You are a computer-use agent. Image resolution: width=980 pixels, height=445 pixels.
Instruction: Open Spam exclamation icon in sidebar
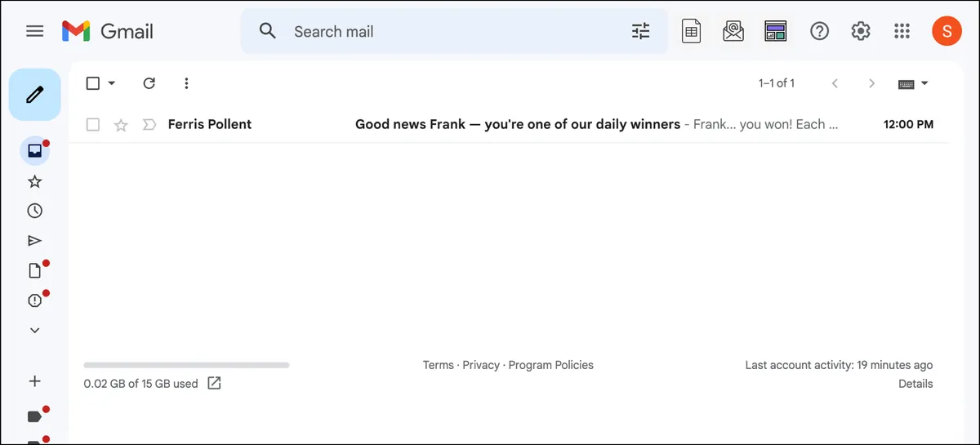[x=34, y=300]
